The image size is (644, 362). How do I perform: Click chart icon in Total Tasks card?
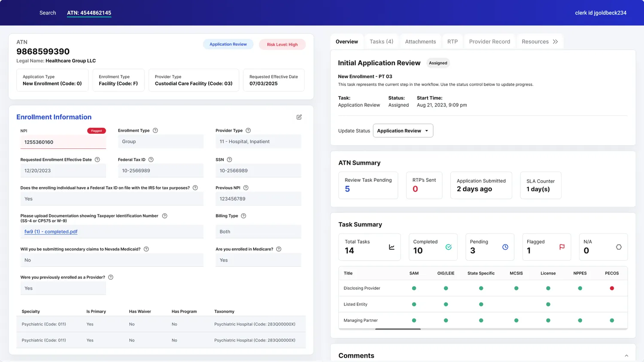(392, 247)
